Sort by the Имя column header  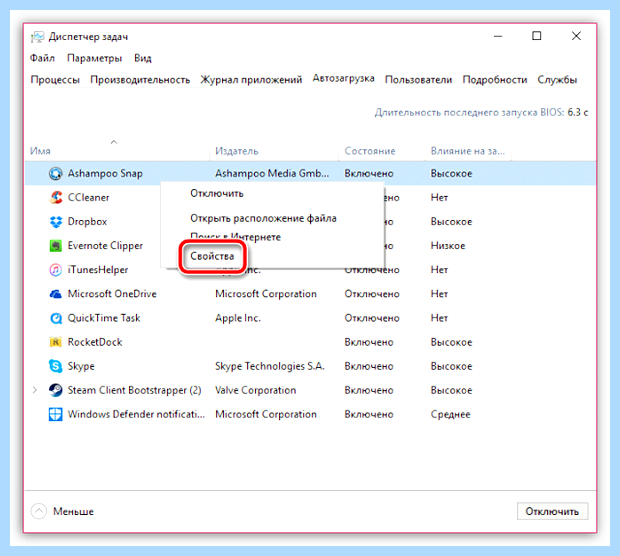pos(40,151)
